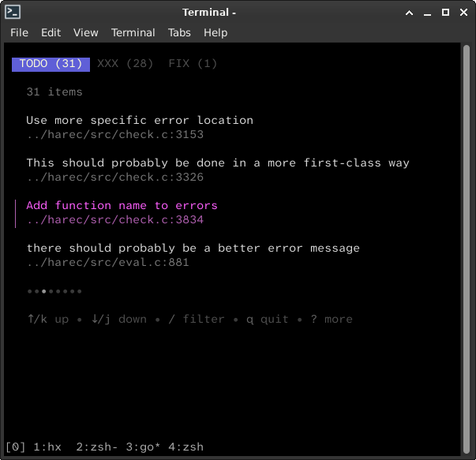Select 'Add function name to errors' item
Viewport: 476px width, 460px height.
pyautogui.click(x=122, y=206)
